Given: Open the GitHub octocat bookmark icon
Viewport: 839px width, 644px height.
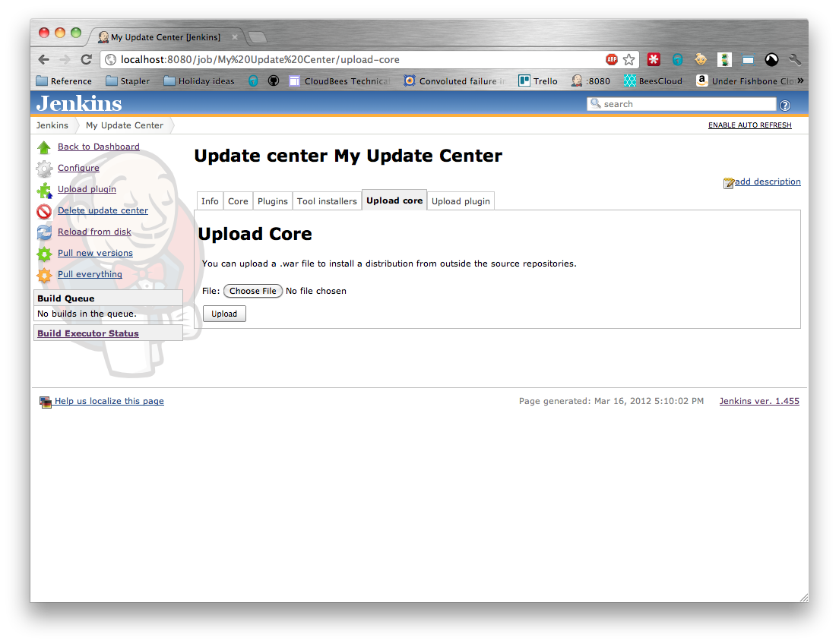Looking at the screenshot, I should (274, 80).
